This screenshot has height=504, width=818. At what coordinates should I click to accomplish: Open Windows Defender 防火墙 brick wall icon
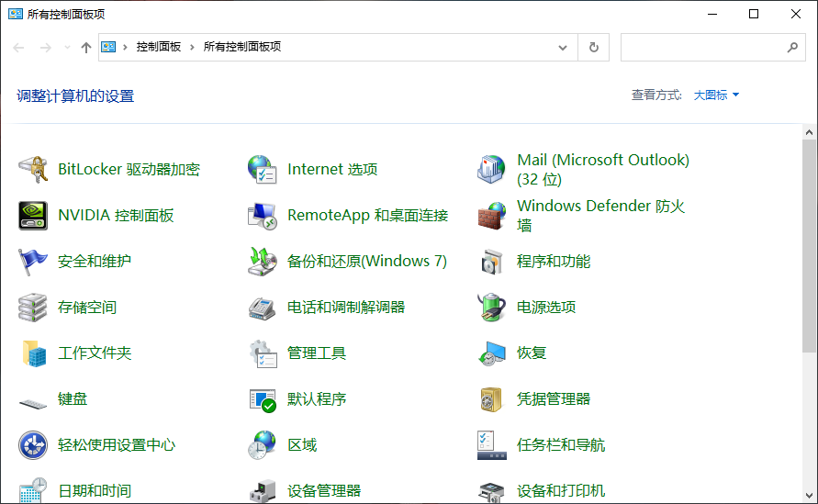[x=492, y=216]
